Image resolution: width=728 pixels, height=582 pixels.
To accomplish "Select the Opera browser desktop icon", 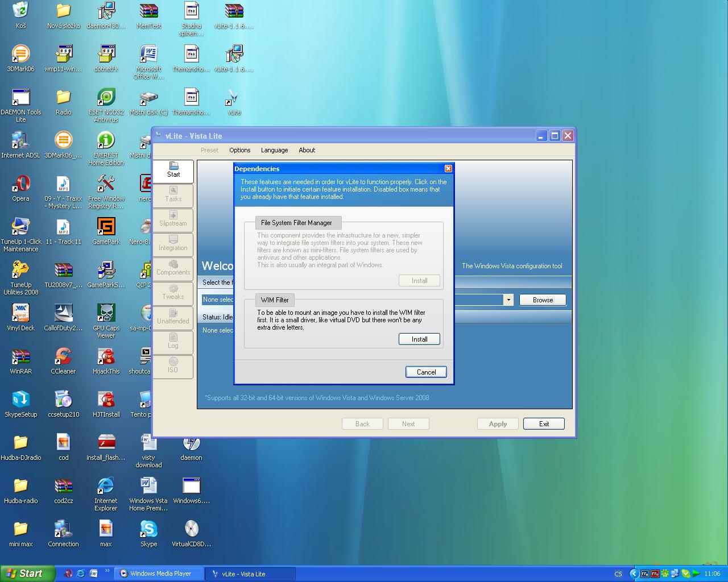I will point(21,188).
